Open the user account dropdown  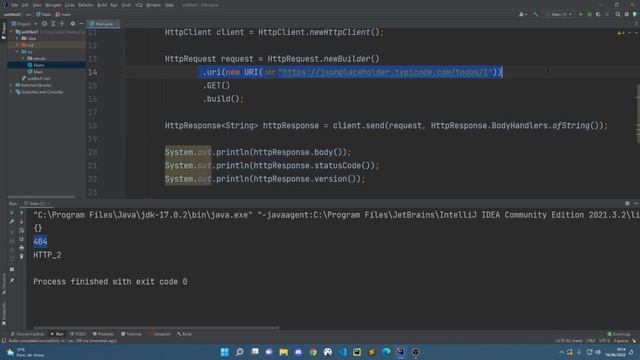(523, 14)
